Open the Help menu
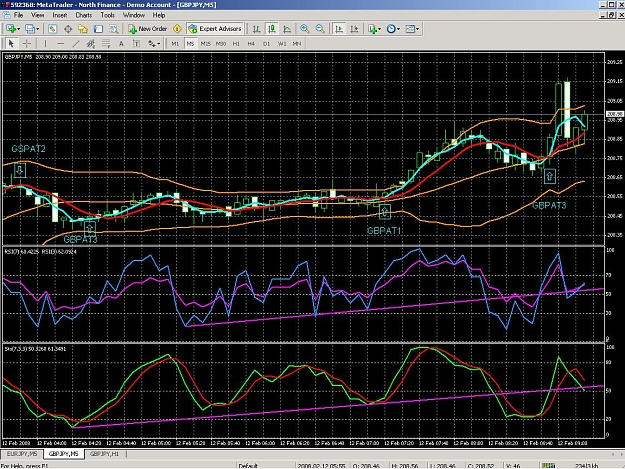Viewport: 625px width, 469px height. [x=159, y=15]
